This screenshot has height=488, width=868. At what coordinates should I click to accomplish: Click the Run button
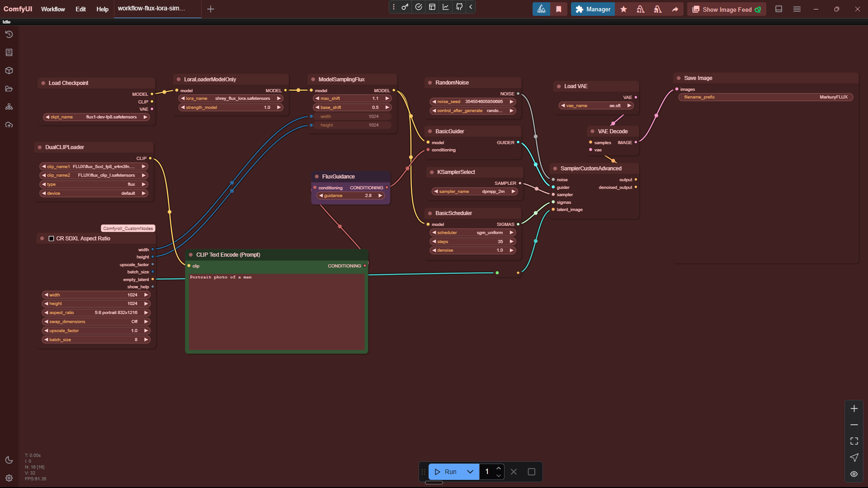(x=446, y=472)
